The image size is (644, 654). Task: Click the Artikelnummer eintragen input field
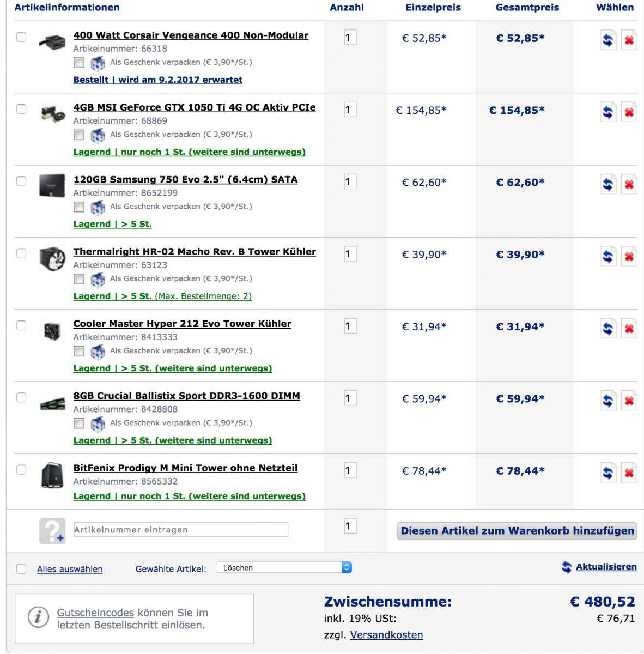181,530
